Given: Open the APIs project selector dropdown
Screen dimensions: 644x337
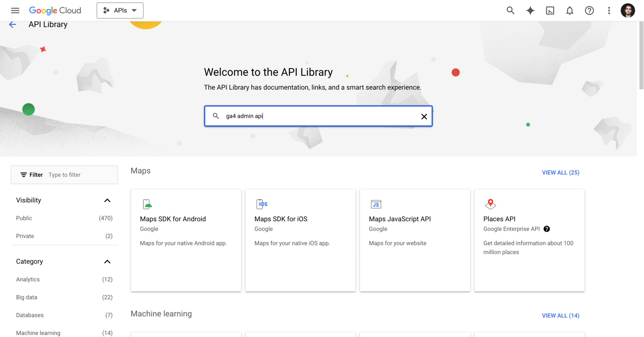Looking at the screenshot, I should pos(120,10).
